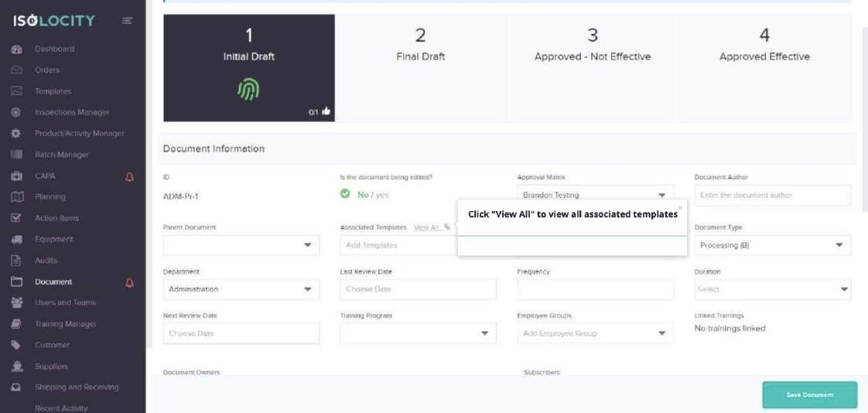868x413 pixels.
Task: Open the Training Program dropdown
Action: pyautogui.click(x=418, y=333)
